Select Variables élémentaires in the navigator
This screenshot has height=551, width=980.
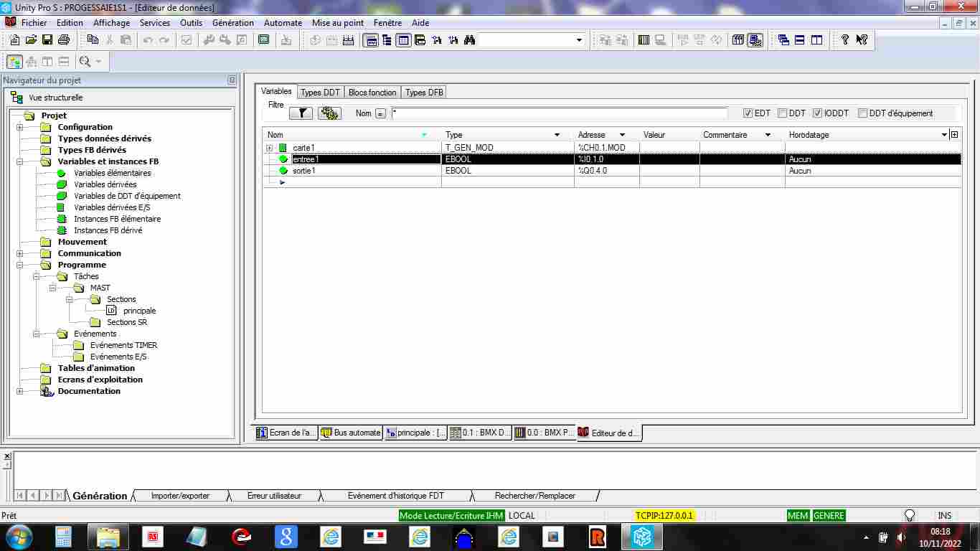coord(112,173)
